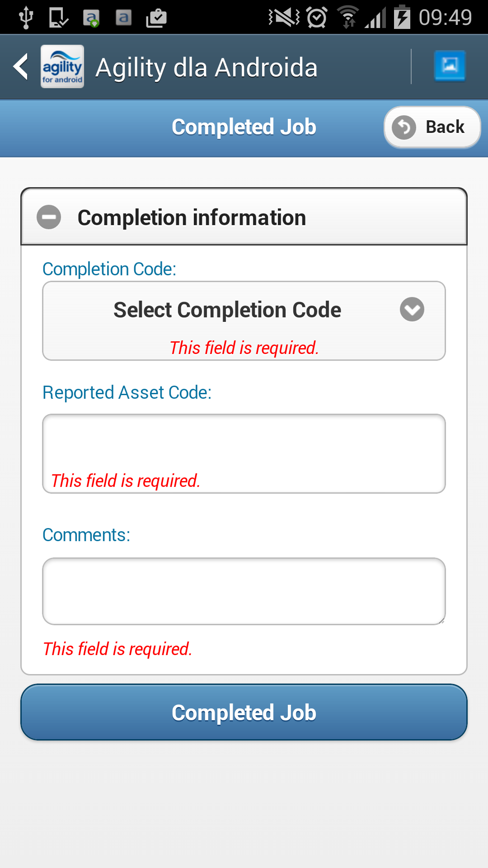Focus the Reported Asset Code input field
This screenshot has height=868, width=488.
244,443
